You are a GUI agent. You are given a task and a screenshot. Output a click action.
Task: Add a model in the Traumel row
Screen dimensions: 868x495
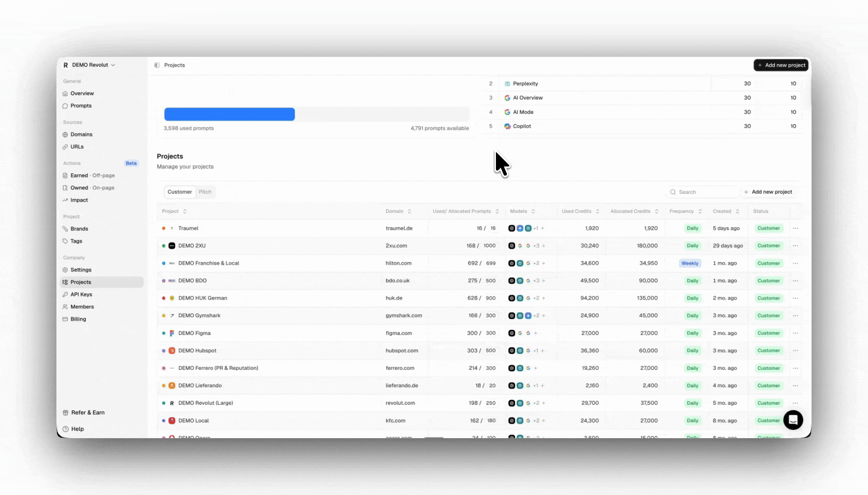pos(543,228)
